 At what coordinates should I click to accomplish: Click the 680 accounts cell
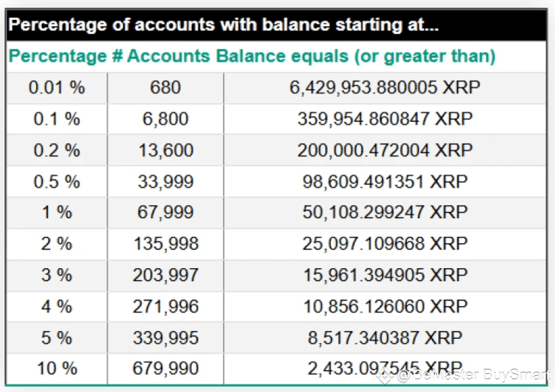pyautogui.click(x=166, y=88)
